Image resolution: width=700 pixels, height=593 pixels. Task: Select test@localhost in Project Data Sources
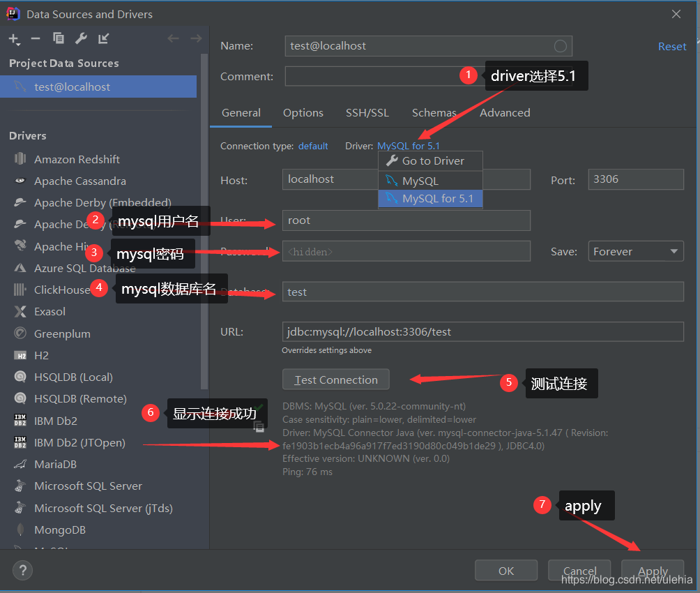(98, 87)
